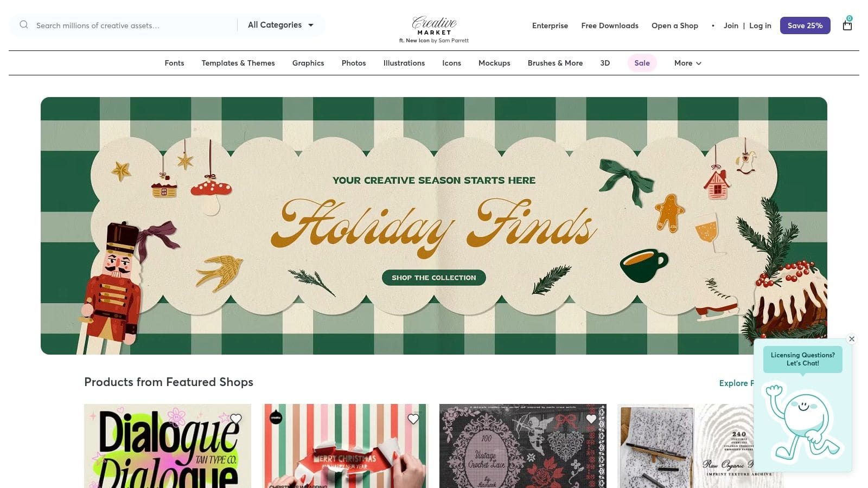The image size is (868, 488).
Task: Open the chat mascot character
Action: pos(801,420)
